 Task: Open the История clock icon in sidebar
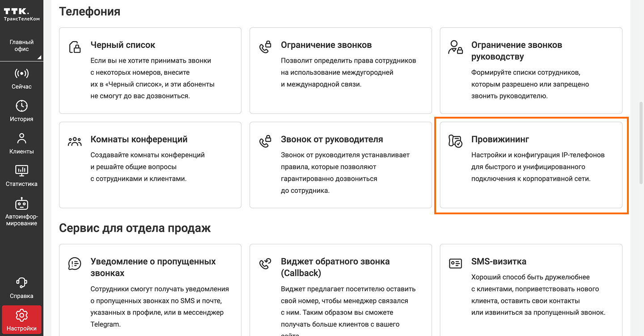[x=21, y=106]
